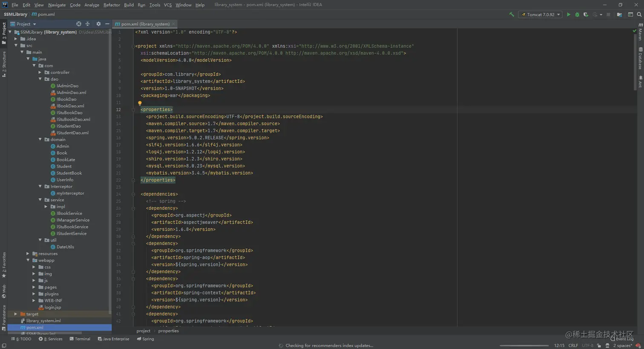Switch to the Terminal tool tab

[x=80, y=339]
